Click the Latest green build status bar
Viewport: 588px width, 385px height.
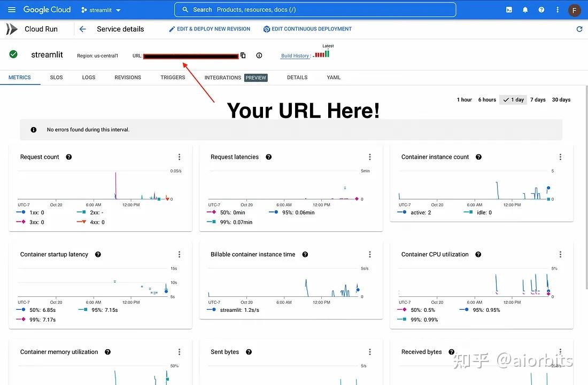327,53
